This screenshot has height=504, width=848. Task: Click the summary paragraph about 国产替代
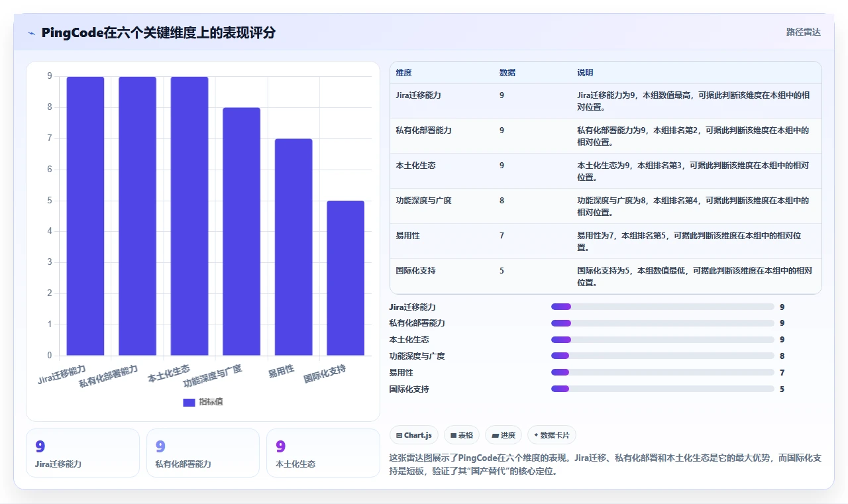tap(606, 465)
